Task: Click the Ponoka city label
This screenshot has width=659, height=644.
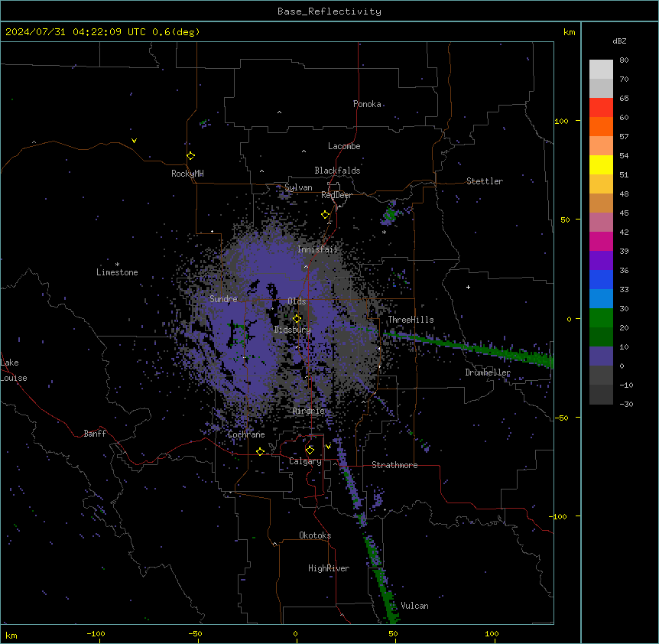Action: 367,104
